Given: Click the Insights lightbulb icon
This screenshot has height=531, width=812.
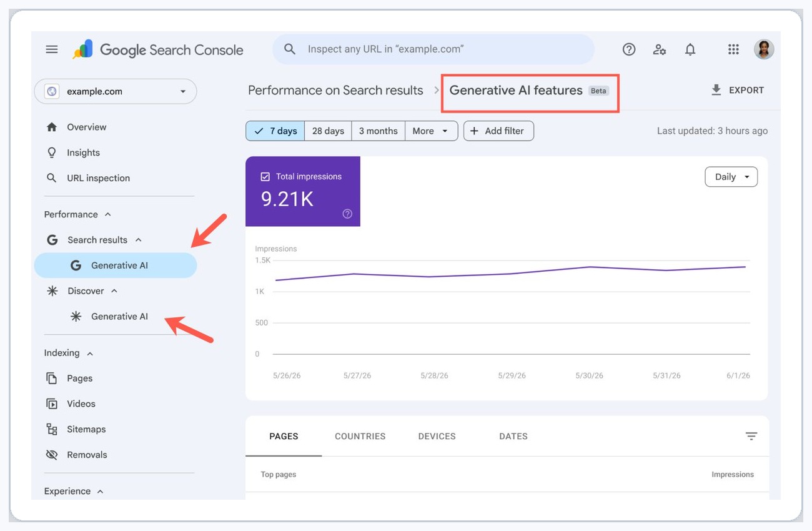Looking at the screenshot, I should 52,152.
